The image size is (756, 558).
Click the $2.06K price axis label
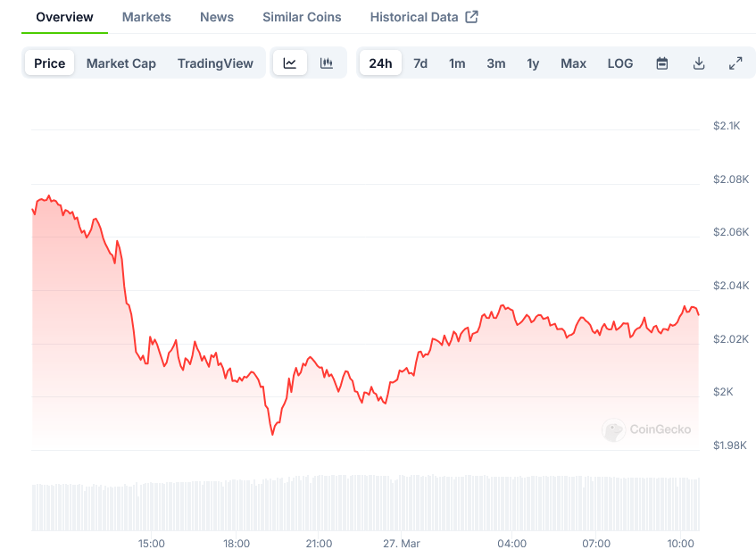tap(731, 232)
